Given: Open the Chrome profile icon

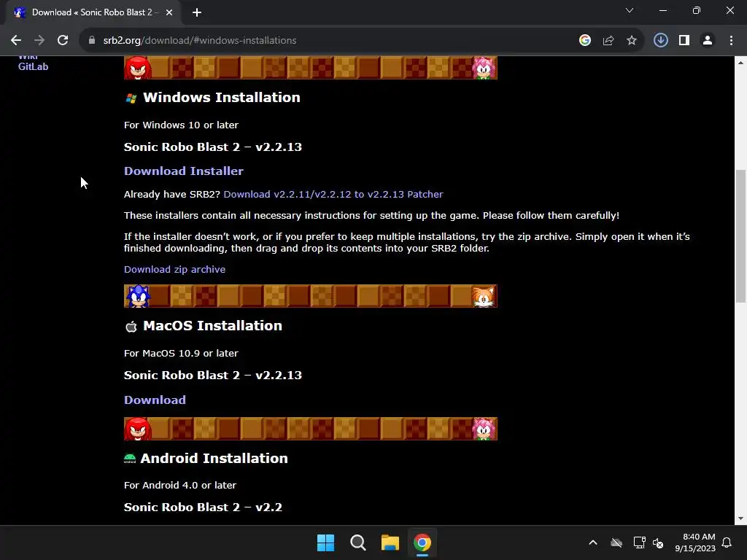Looking at the screenshot, I should coord(708,41).
